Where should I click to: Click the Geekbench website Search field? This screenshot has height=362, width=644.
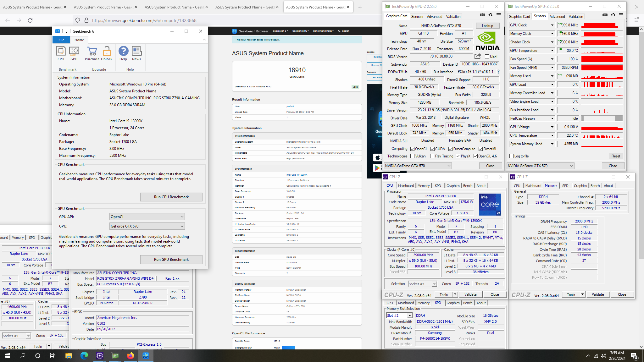click(344, 31)
